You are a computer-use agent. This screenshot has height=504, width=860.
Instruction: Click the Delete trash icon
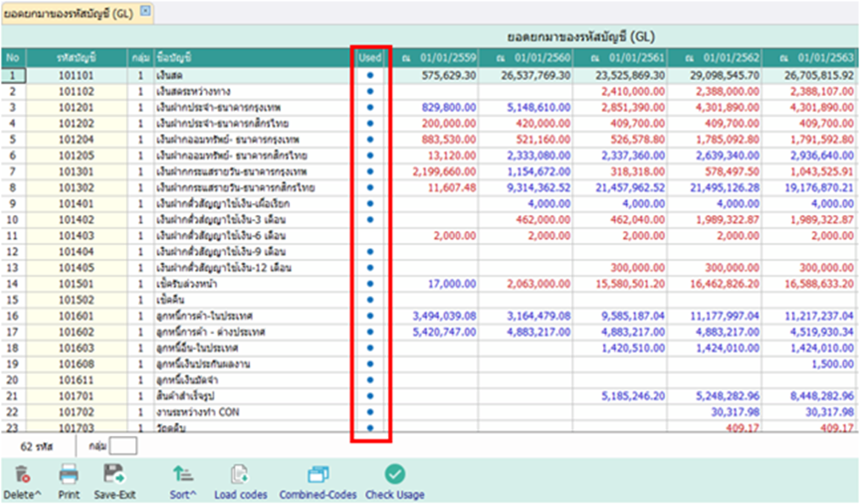tap(22, 474)
